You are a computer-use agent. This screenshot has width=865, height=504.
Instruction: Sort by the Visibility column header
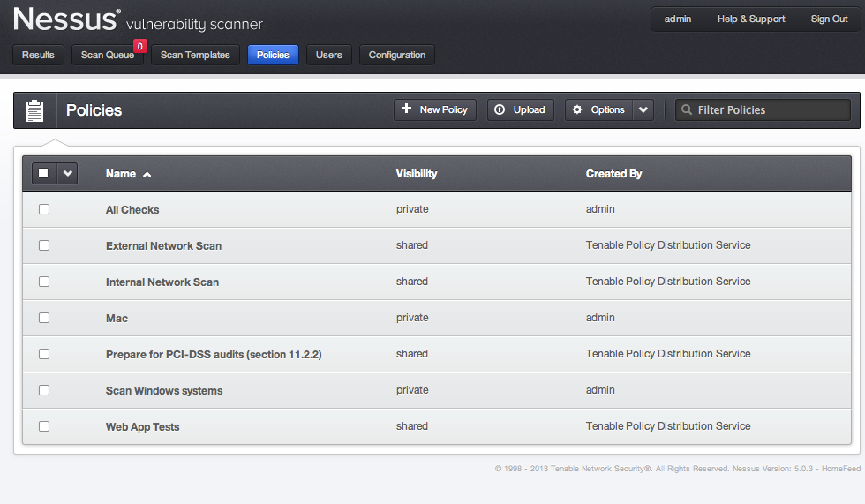(x=417, y=174)
